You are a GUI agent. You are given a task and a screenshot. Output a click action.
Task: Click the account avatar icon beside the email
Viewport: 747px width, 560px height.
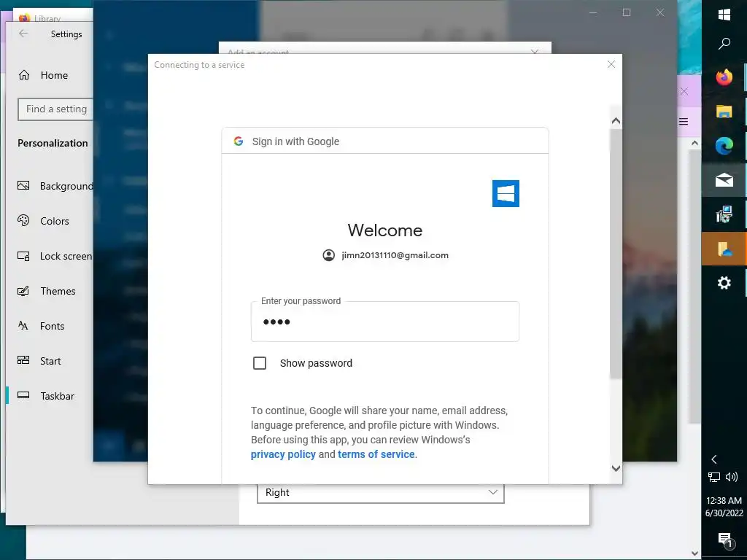click(329, 255)
